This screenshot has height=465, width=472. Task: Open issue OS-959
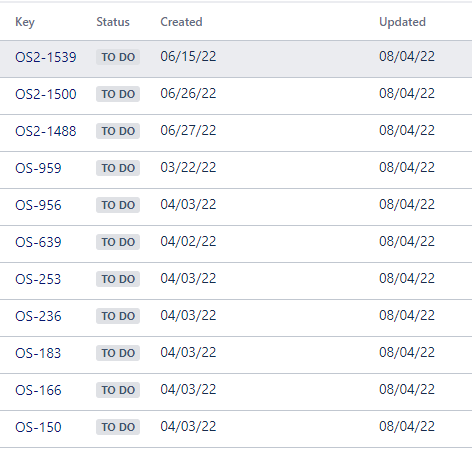38,168
